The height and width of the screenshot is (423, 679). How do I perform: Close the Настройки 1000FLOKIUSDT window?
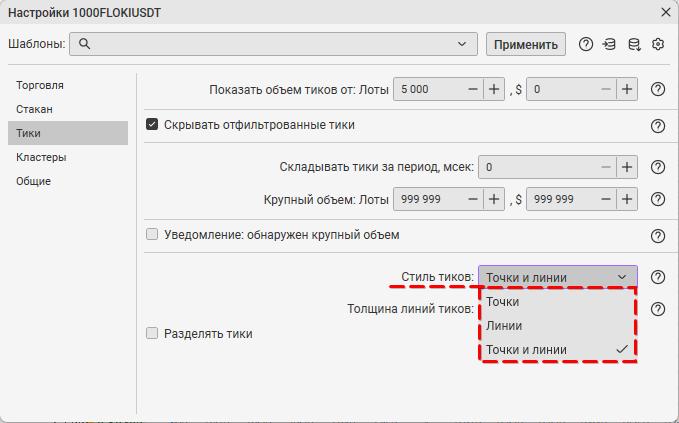(666, 12)
